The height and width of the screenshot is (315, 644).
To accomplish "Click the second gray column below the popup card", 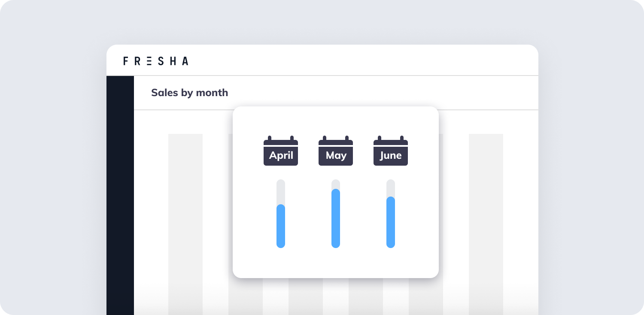I will 246,297.
